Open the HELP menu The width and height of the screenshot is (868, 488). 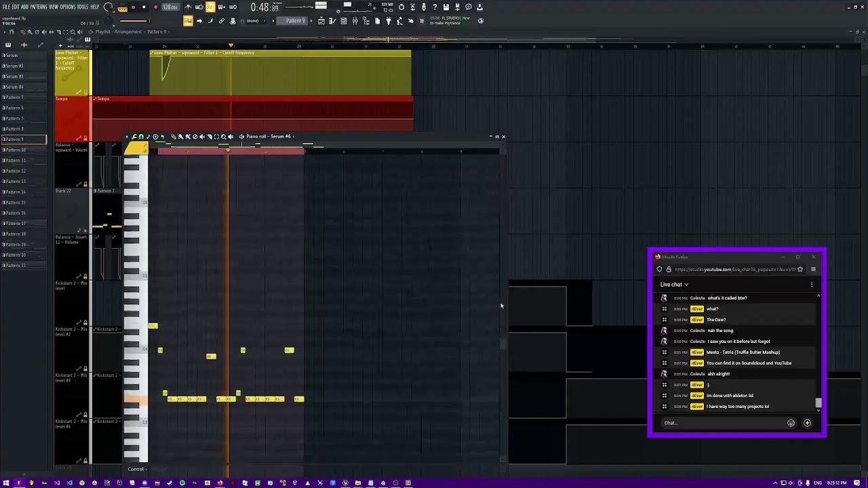(95, 7)
